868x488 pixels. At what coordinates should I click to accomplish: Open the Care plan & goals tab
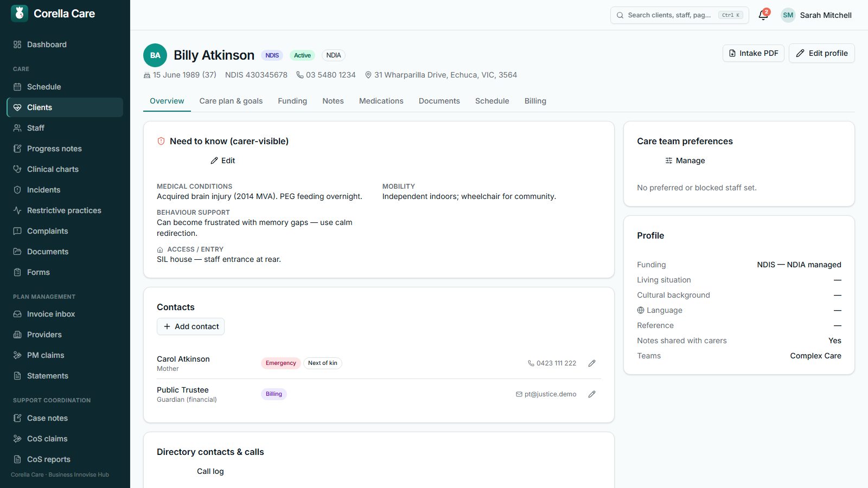231,101
